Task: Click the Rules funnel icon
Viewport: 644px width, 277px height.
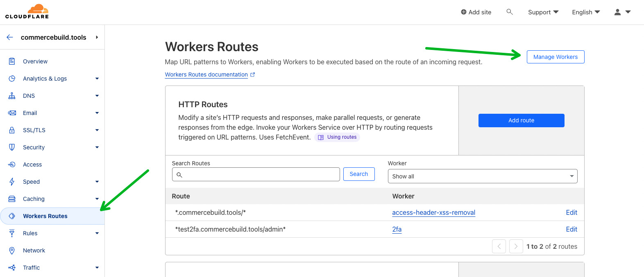Action: pos(12,233)
